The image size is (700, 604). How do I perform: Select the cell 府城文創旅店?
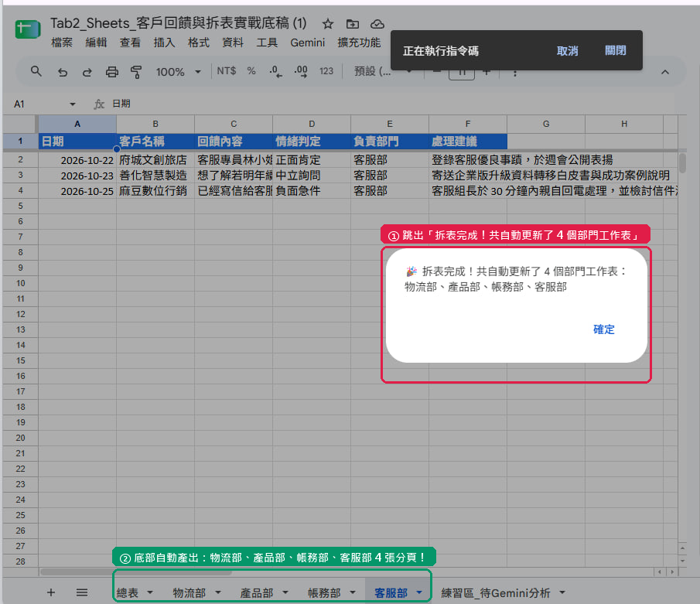[x=155, y=160]
